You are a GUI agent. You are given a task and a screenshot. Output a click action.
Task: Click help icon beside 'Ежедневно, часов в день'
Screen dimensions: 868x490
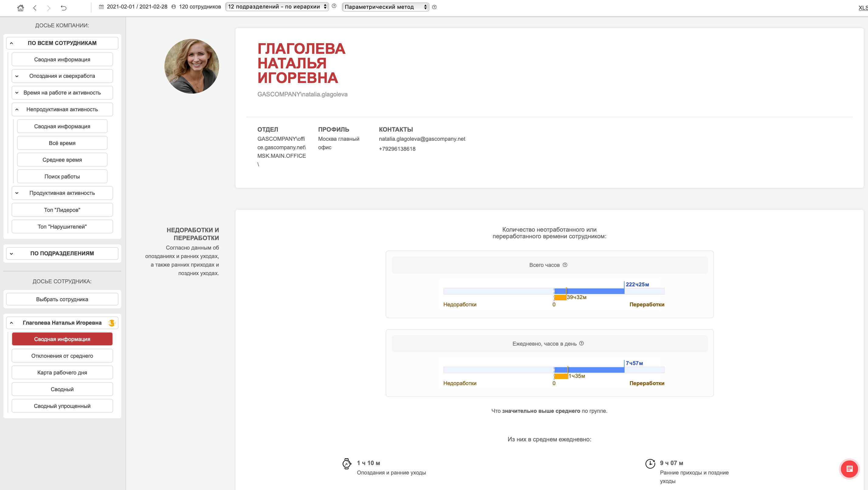click(x=581, y=343)
